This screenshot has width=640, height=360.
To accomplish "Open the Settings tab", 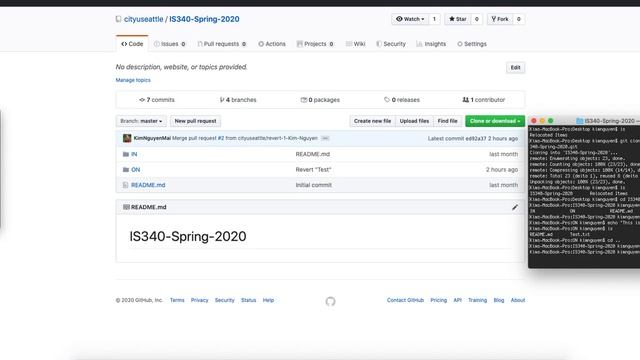I will click(472, 44).
